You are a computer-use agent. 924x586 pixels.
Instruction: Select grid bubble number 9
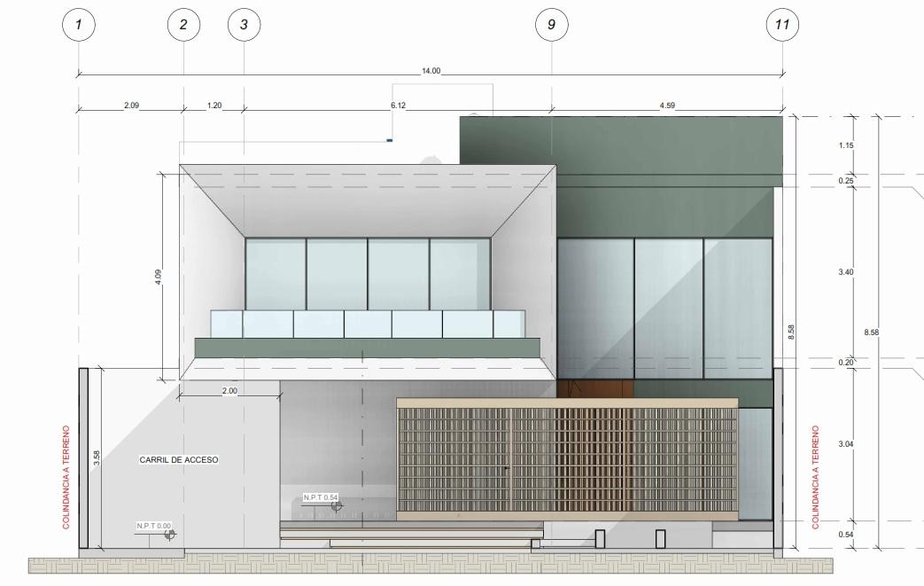[x=552, y=25]
